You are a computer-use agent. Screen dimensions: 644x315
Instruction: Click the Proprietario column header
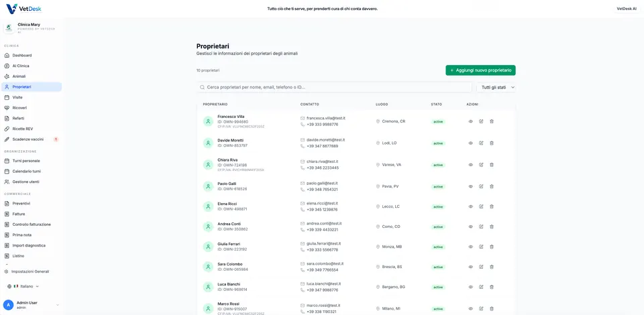(x=215, y=104)
